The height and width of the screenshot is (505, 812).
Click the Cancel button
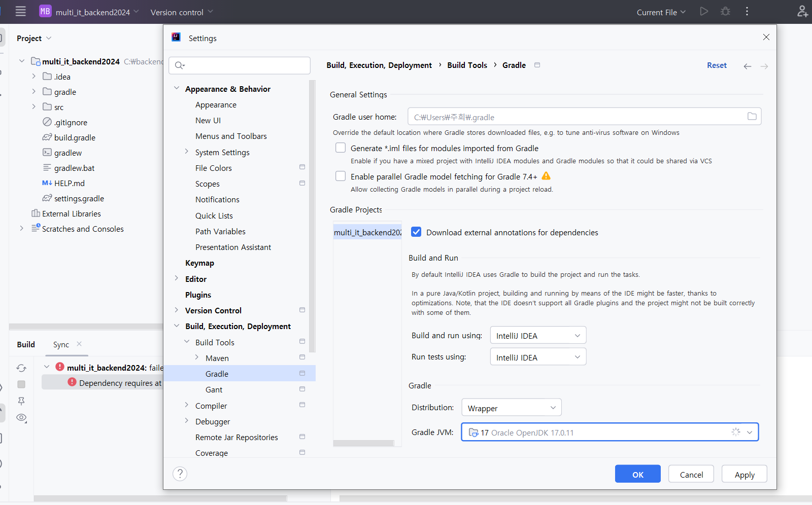[x=691, y=474]
